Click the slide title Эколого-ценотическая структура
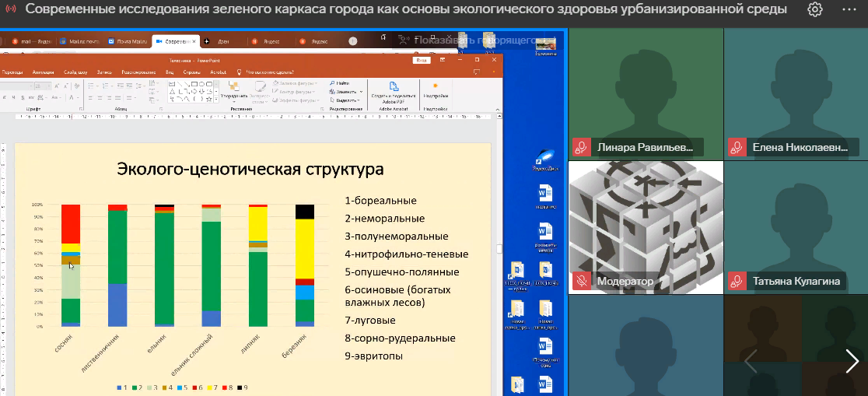 (x=250, y=169)
